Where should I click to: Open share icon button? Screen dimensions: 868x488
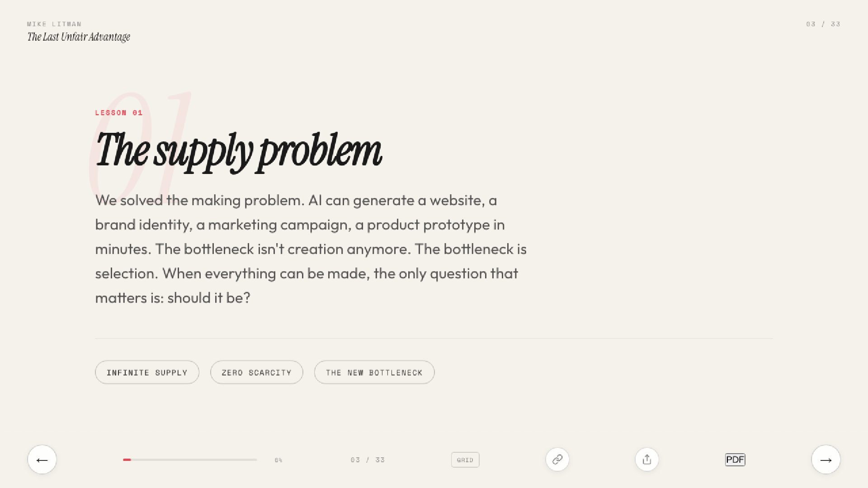(x=646, y=460)
